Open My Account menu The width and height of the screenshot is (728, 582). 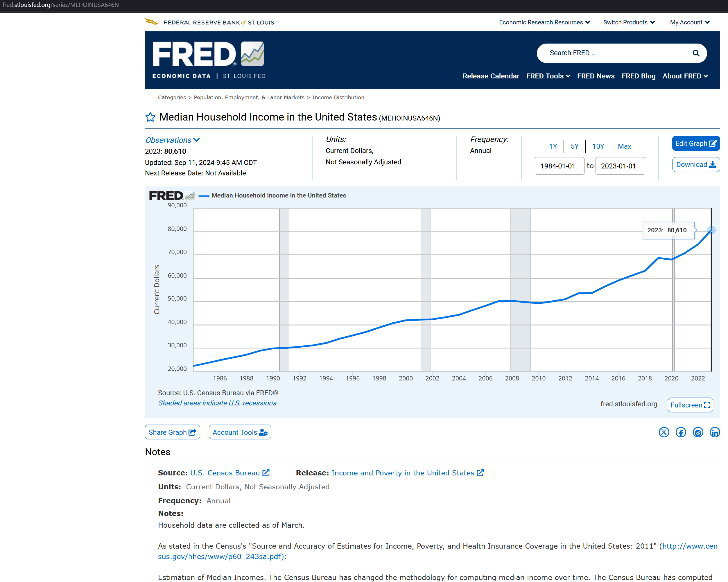[690, 22]
